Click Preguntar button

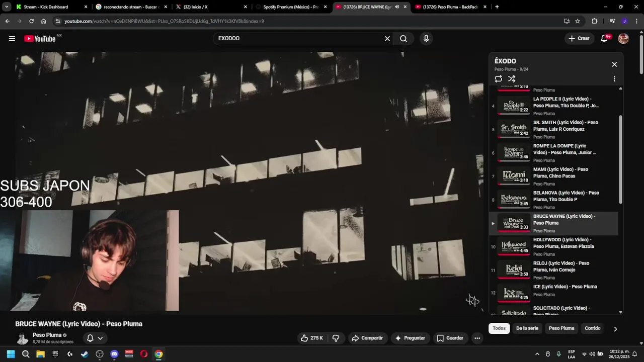tap(410, 338)
